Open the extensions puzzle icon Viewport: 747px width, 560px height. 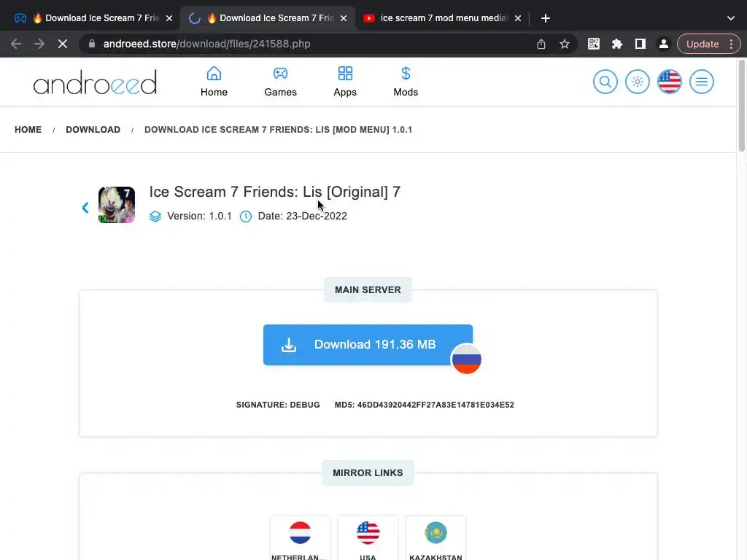[617, 44]
